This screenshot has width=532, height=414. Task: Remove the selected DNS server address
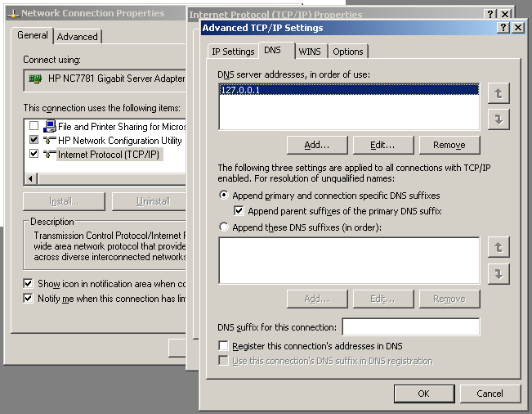449,145
